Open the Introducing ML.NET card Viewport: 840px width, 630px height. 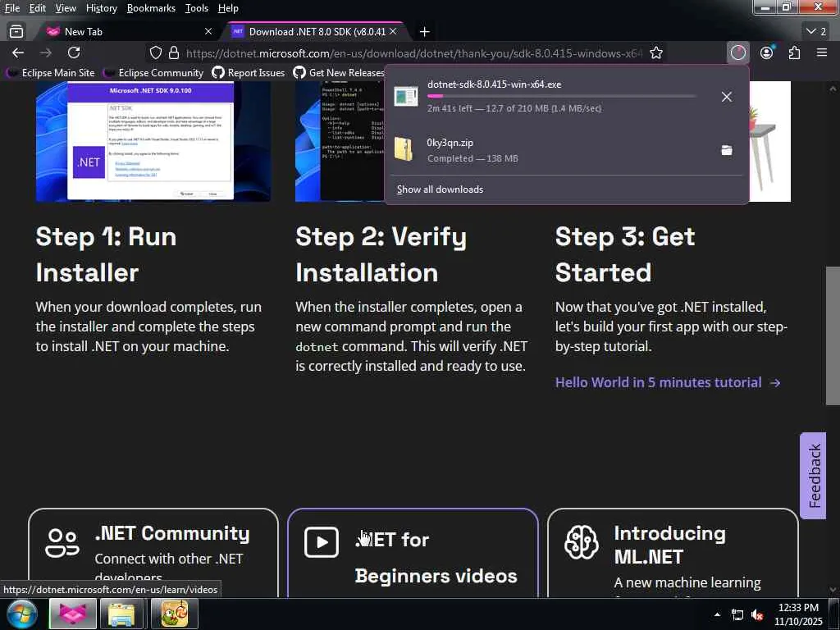(673, 553)
